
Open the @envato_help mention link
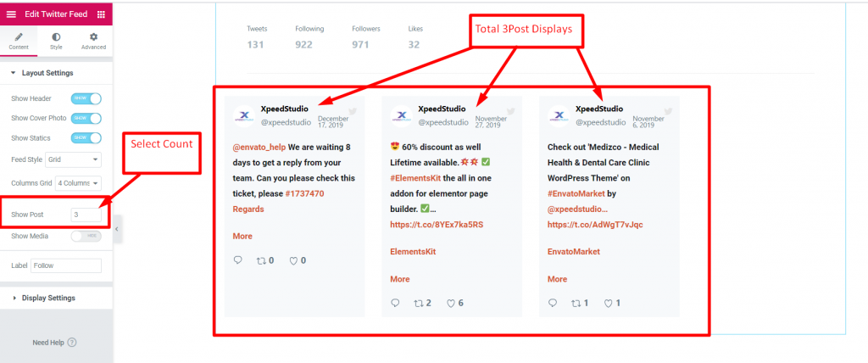coord(259,148)
